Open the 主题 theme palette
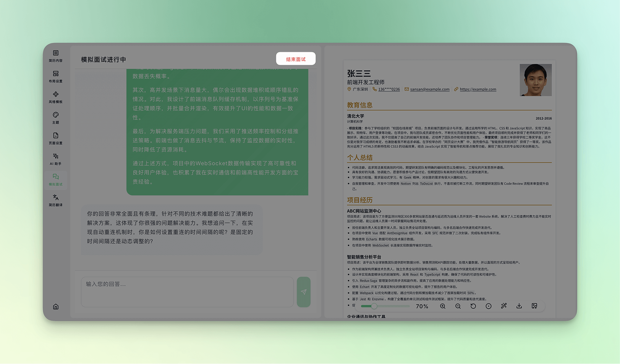620x364 pixels. [x=55, y=118]
